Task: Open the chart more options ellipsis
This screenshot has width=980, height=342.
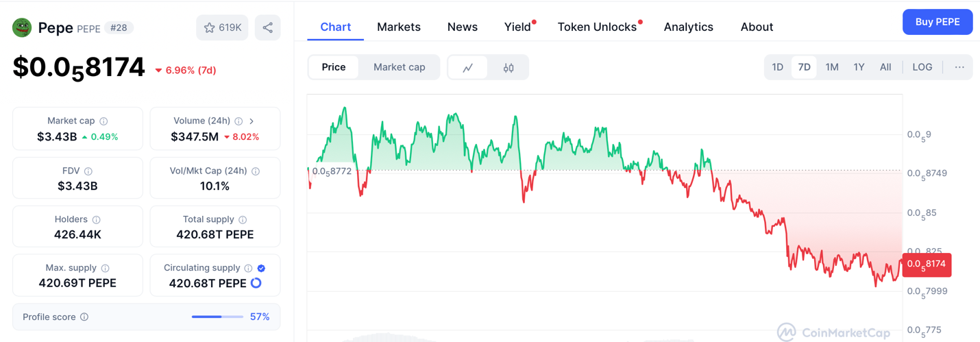Action: tap(959, 67)
